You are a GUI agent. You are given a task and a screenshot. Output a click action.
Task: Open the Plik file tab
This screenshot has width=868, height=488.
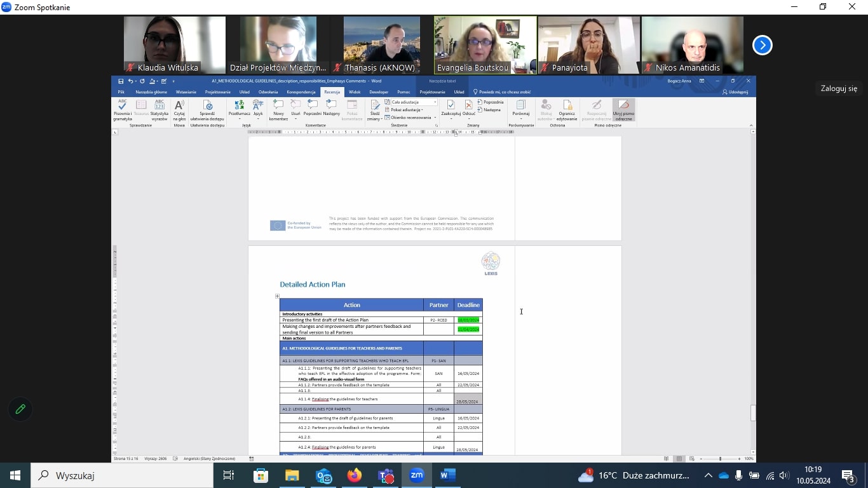(x=121, y=92)
